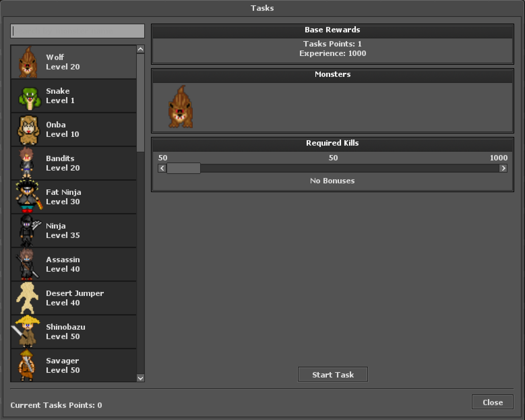Pick the Bandits character sprite

point(27,163)
